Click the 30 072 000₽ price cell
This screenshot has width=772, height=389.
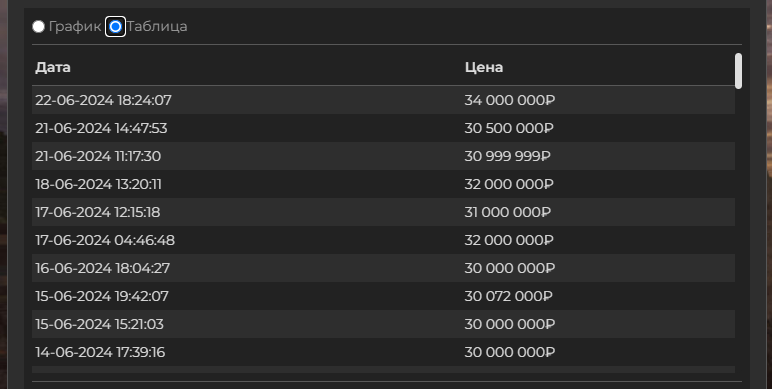coord(509,296)
